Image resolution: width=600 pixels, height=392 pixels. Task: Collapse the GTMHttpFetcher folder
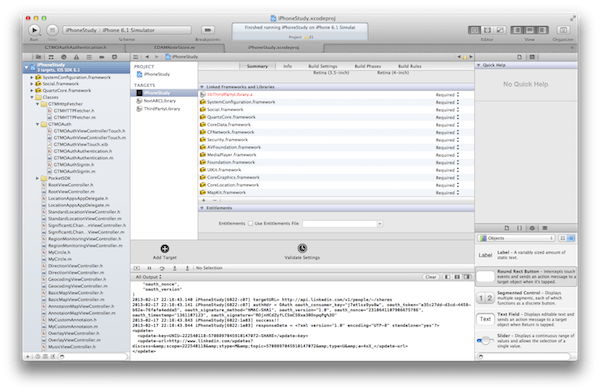coord(38,104)
